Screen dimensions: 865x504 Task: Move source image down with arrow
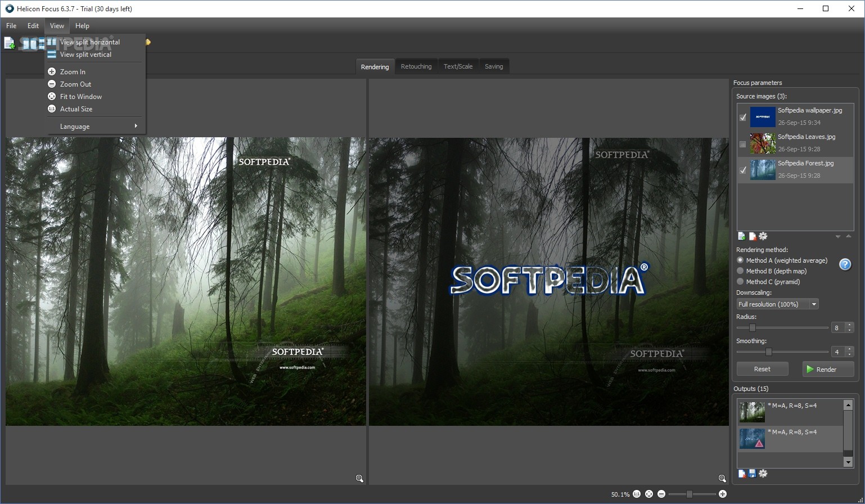click(x=838, y=237)
